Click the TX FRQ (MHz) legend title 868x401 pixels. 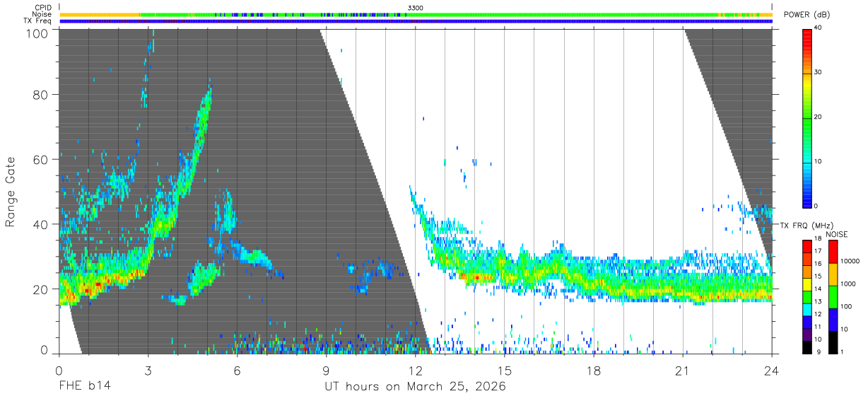[x=807, y=226]
